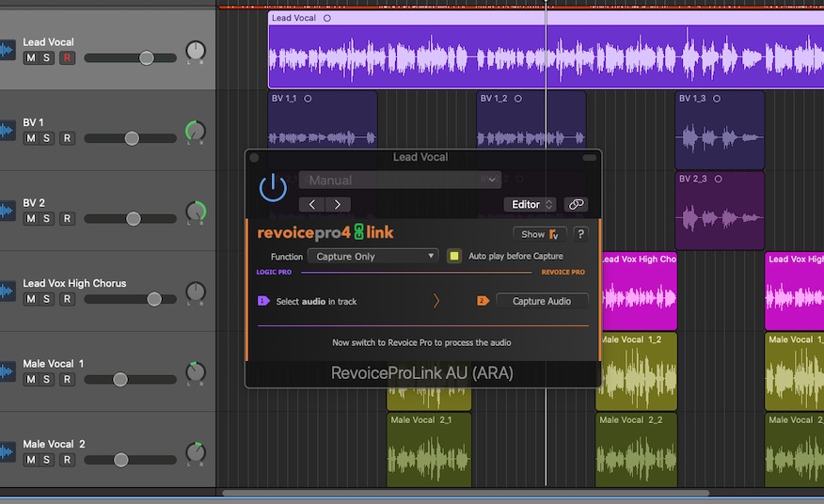Select the BV 1_3 audio region

[x=720, y=131]
